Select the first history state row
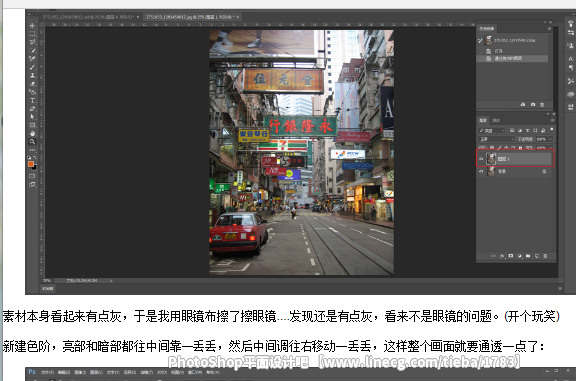The width and height of the screenshot is (576, 381). click(x=513, y=51)
